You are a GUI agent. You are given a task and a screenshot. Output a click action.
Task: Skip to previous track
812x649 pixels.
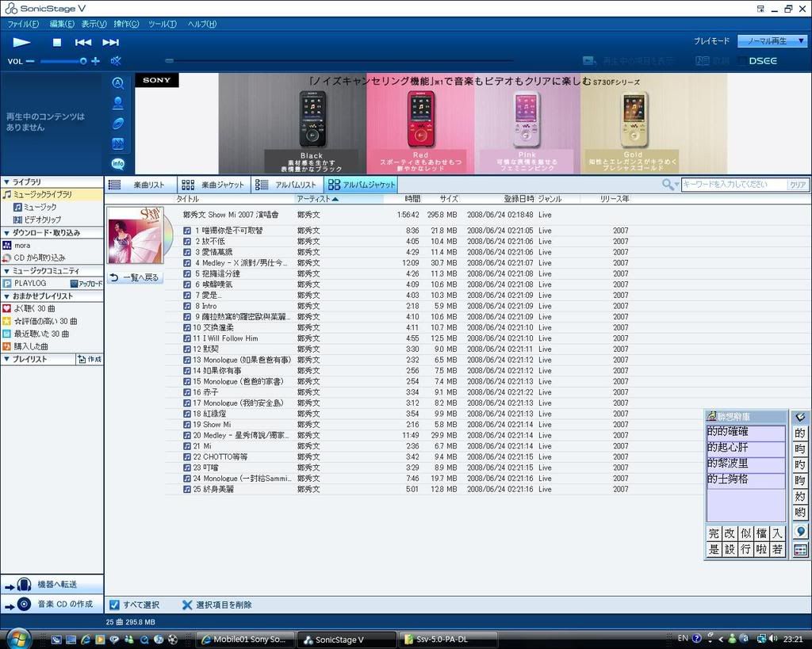pos(82,43)
